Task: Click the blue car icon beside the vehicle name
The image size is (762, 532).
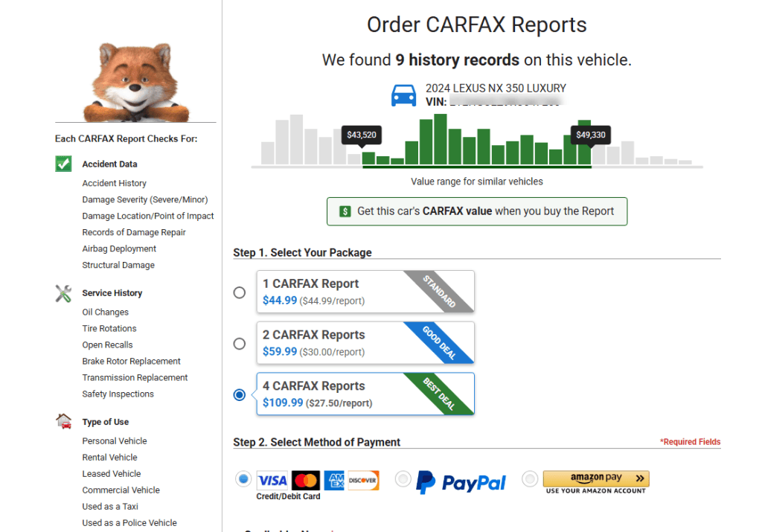Action: [403, 95]
